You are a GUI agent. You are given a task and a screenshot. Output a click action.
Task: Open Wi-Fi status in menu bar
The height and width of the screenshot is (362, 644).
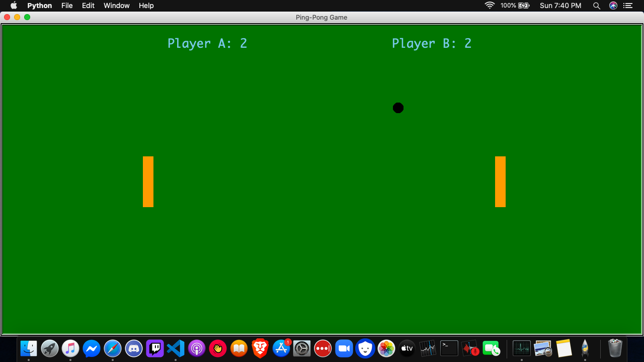point(489,6)
